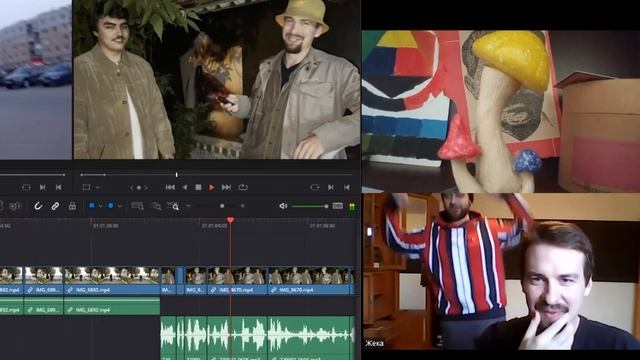Add keyframe with center dot button
The height and width of the screenshot is (360, 640).
tap(139, 188)
